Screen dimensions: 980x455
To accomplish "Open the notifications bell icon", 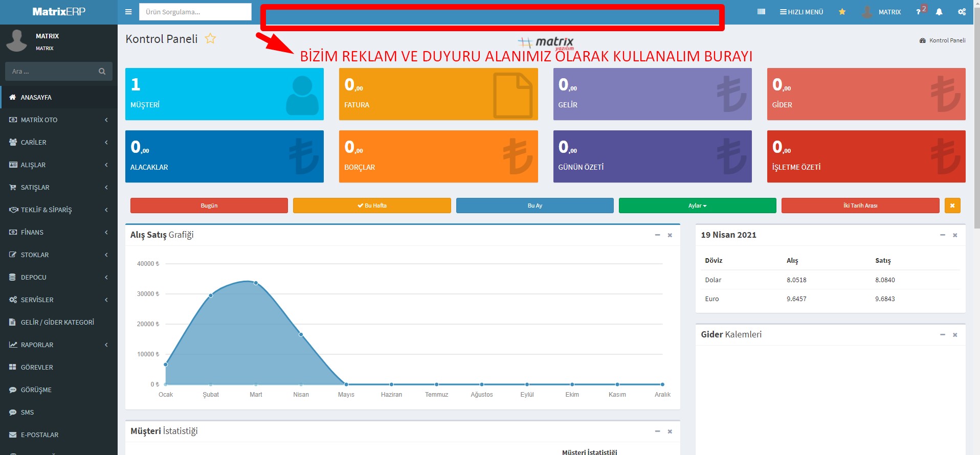I will 939,12.
